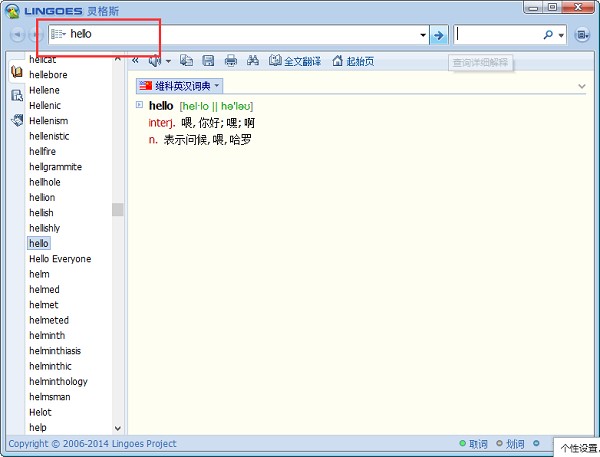
Task: Select highlighted hello in word list
Action: [39, 243]
